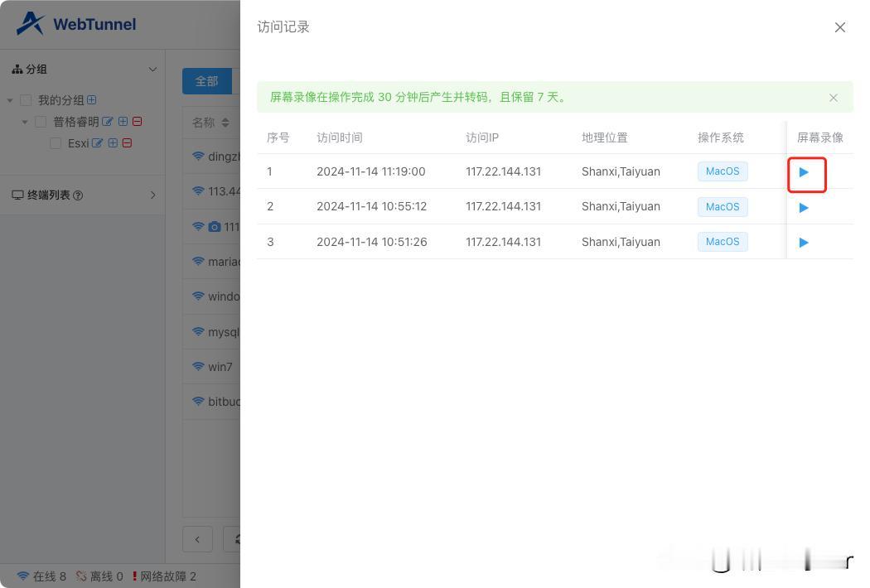This screenshot has height=588, width=870.
Task: Select visit time 2024-11-14 10:55:12
Action: 372,206
